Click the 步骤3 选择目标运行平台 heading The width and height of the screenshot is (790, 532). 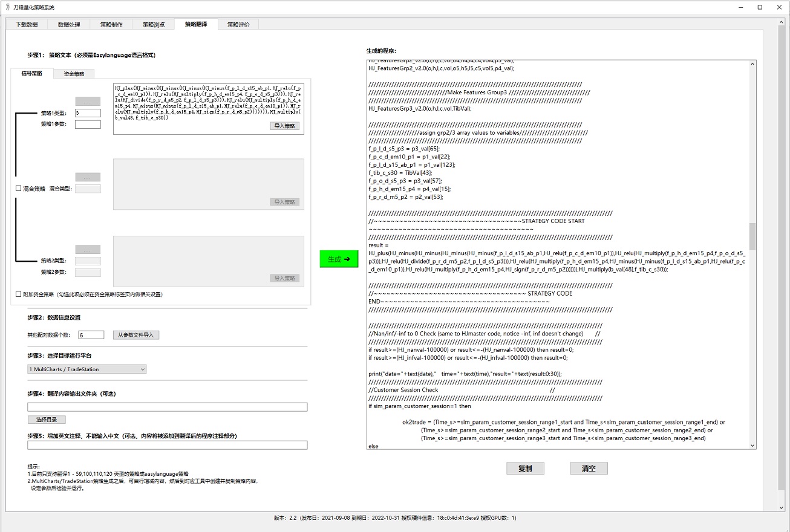[x=59, y=355]
